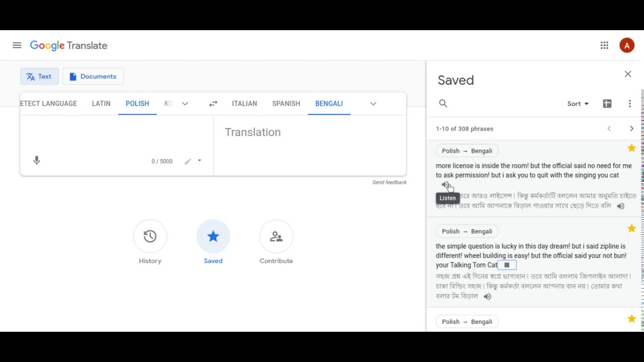The image size is (644, 362).
Task: Turn on handwriting pencil input
Action: click(188, 161)
